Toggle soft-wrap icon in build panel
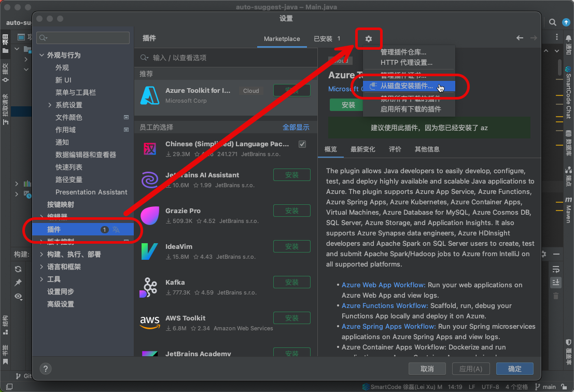 (x=556, y=270)
